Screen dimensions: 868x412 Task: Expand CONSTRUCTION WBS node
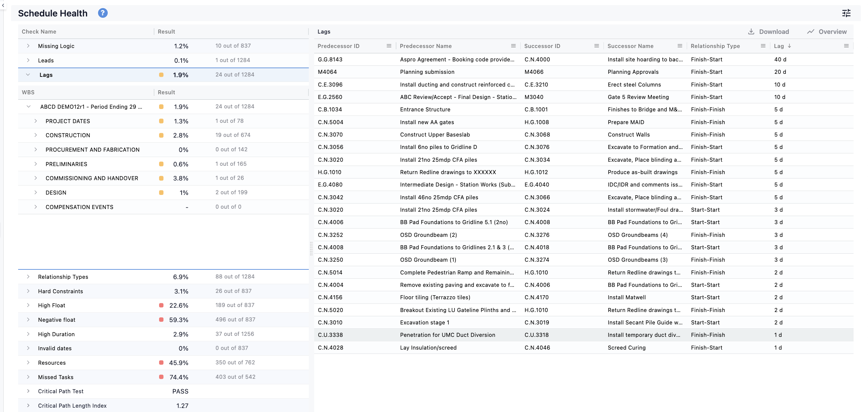tap(36, 135)
